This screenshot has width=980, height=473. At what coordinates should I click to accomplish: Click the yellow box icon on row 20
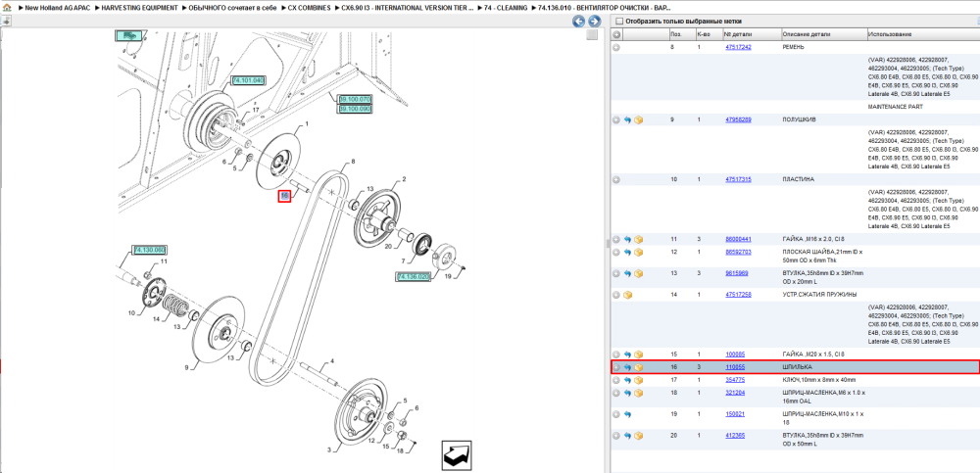pos(638,436)
